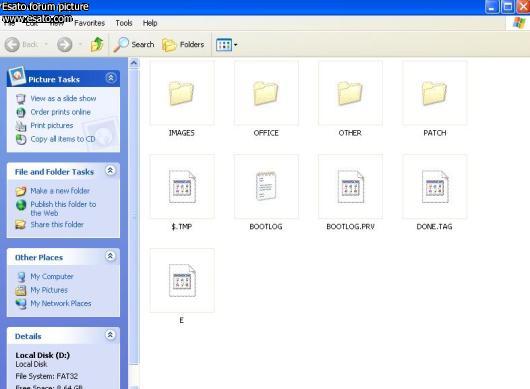The height and width of the screenshot is (389, 530).
Task: Go to My Network Places
Action: click(x=61, y=303)
